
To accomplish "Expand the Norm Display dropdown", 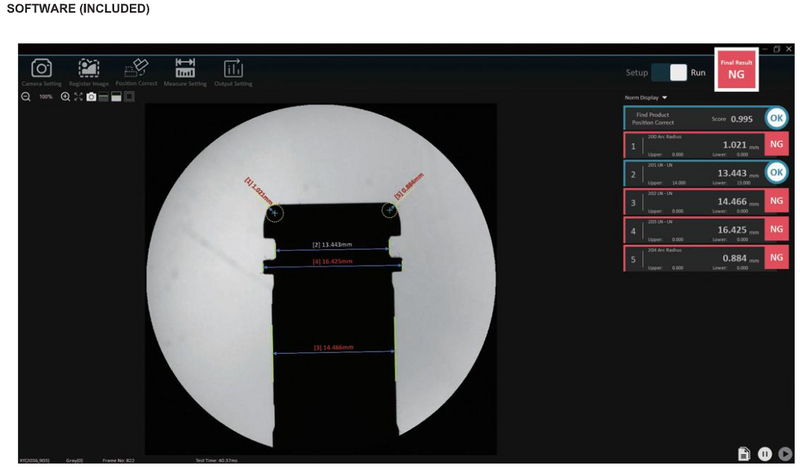I will click(x=646, y=98).
